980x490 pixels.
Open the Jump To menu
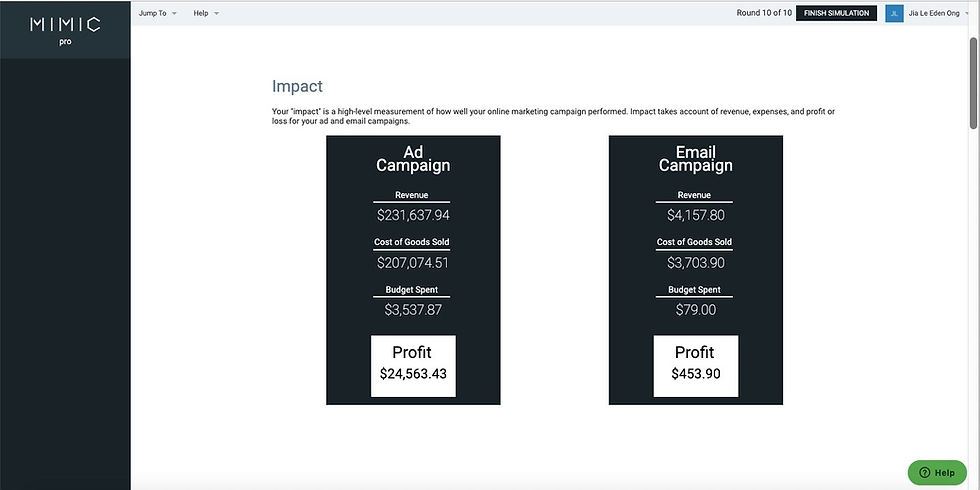tap(158, 13)
